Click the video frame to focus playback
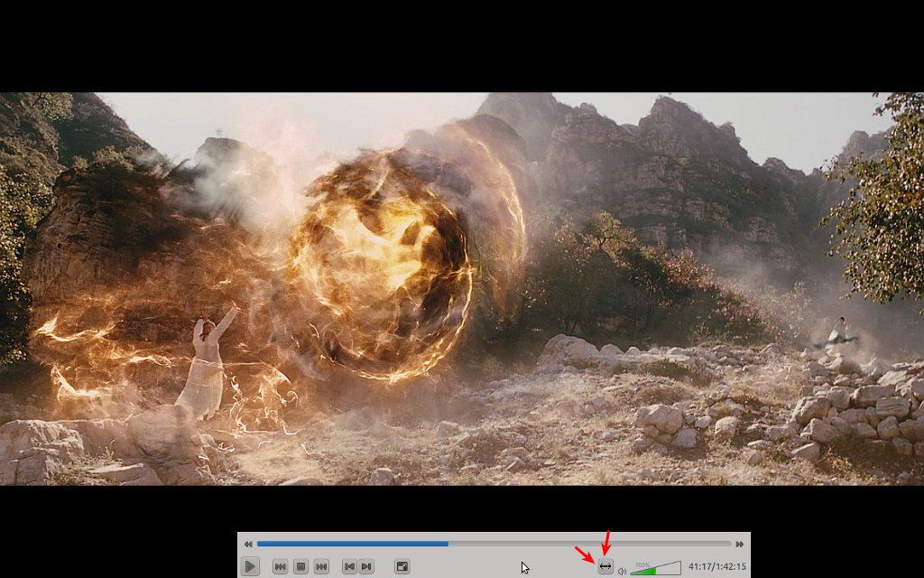Image resolution: width=924 pixels, height=578 pixels. click(x=462, y=289)
